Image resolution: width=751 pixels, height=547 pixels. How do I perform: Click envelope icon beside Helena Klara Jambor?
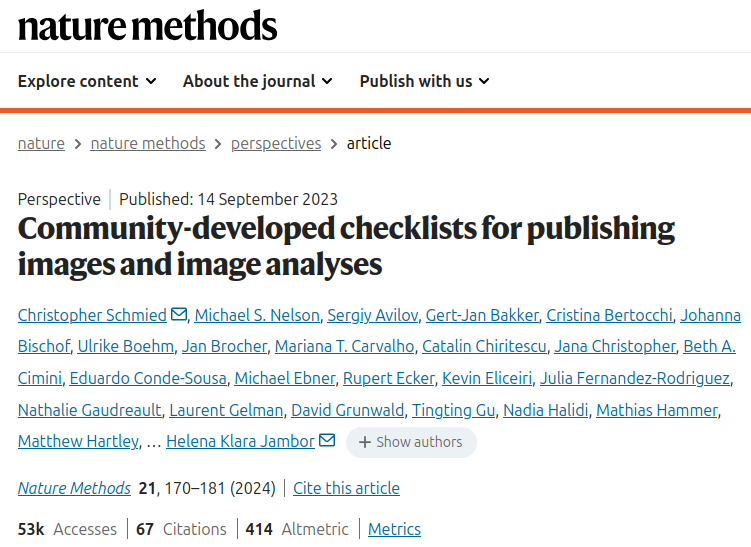327,441
